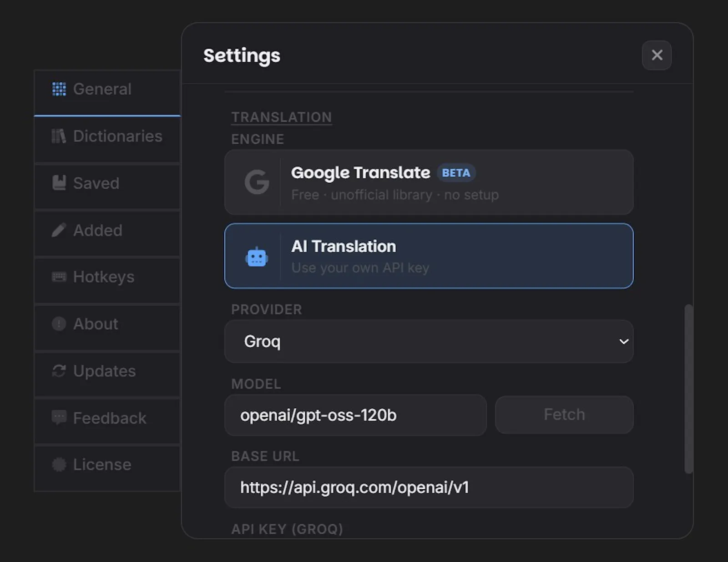This screenshot has height=562, width=728.
Task: Click the Settings dialog title
Action: point(242,55)
